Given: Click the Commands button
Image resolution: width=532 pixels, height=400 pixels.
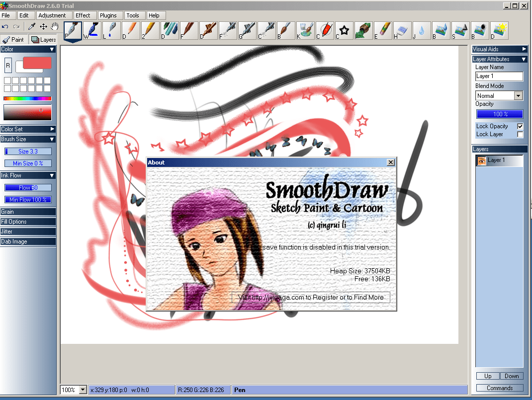Looking at the screenshot, I should point(499,388).
